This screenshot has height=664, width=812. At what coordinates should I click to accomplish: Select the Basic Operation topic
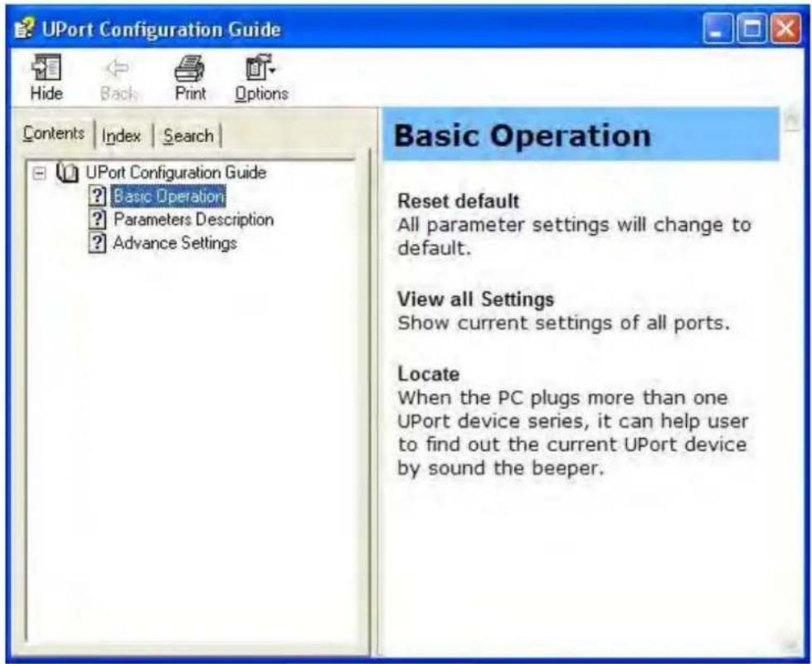169,196
